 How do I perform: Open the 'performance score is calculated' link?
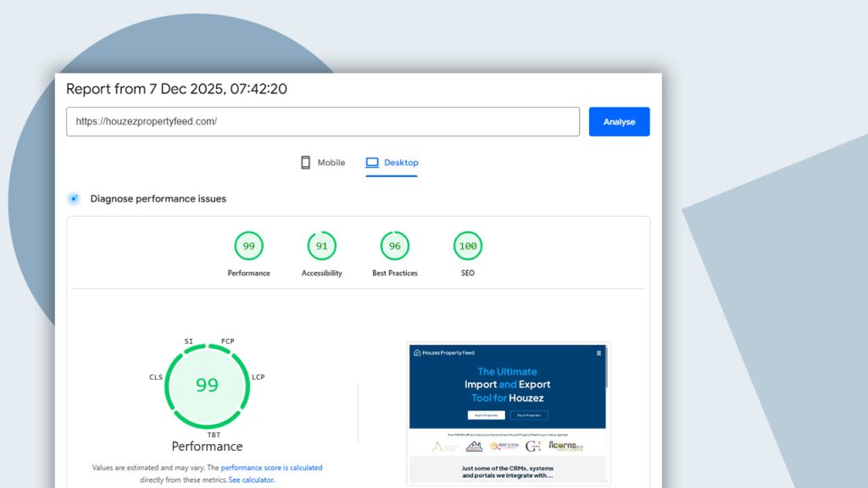click(271, 468)
